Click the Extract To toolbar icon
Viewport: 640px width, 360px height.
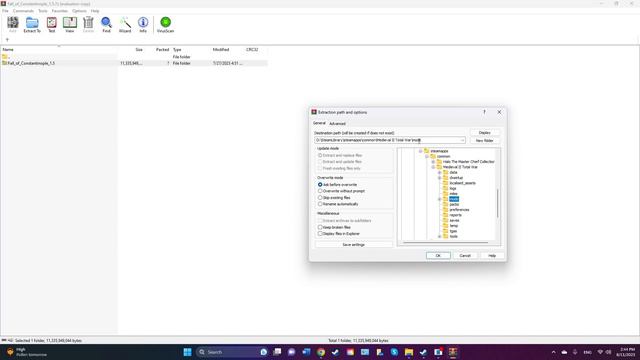tap(32, 24)
